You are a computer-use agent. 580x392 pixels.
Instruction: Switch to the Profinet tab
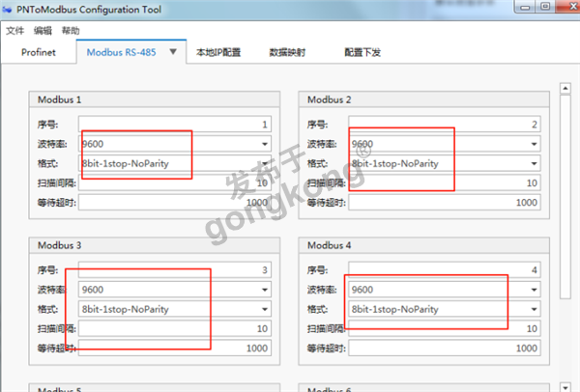39,52
